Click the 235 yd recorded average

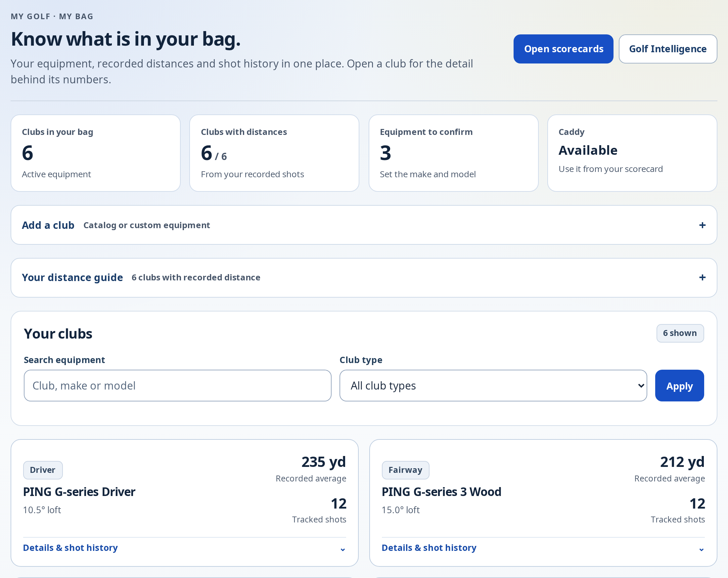(x=324, y=462)
